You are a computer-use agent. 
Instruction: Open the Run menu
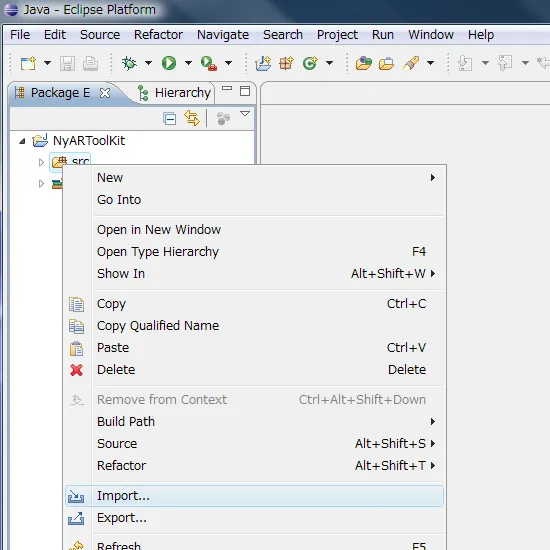coord(383,35)
